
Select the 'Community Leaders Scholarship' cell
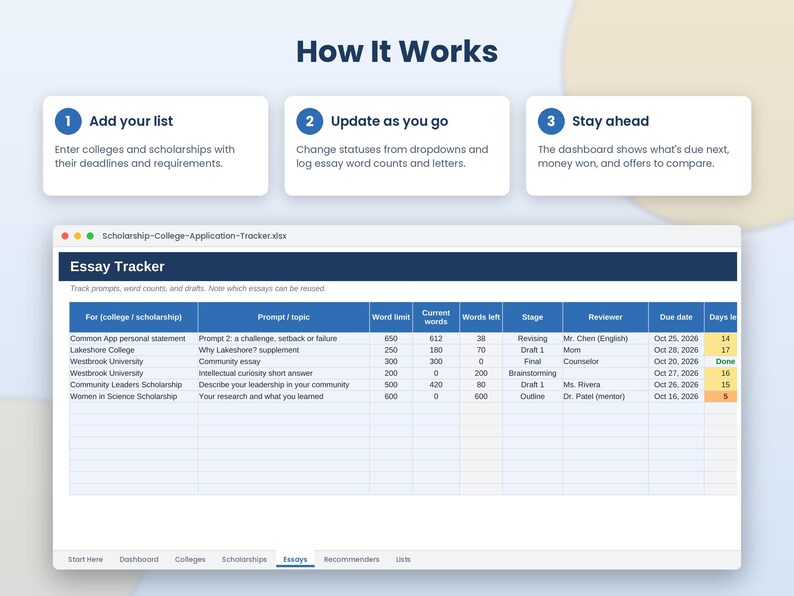pos(133,385)
